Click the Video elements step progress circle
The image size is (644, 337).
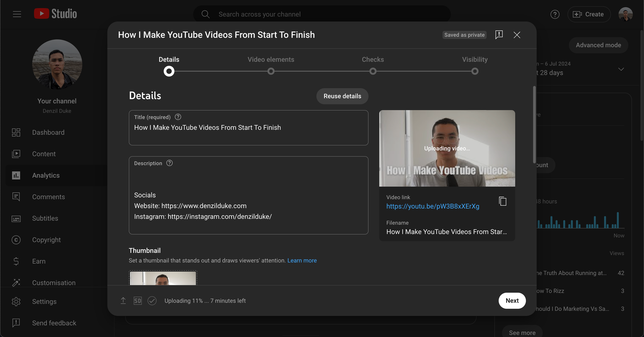coord(271,71)
